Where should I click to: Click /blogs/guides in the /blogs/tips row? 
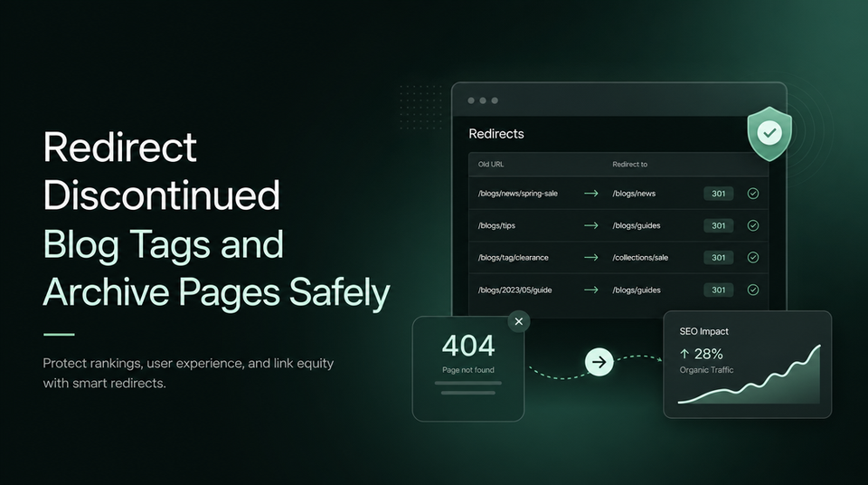(x=636, y=225)
